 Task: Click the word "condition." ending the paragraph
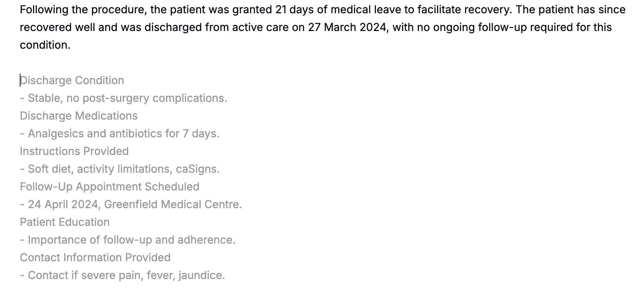point(45,45)
